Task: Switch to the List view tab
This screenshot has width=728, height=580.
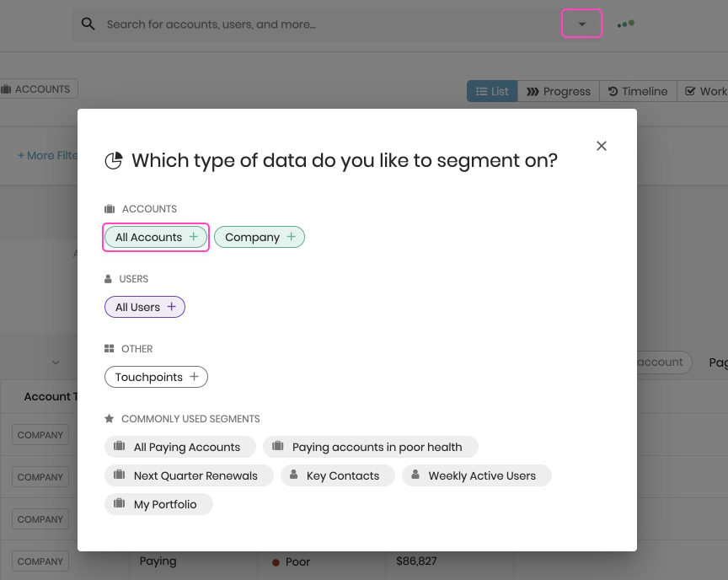Action: pyautogui.click(x=492, y=91)
